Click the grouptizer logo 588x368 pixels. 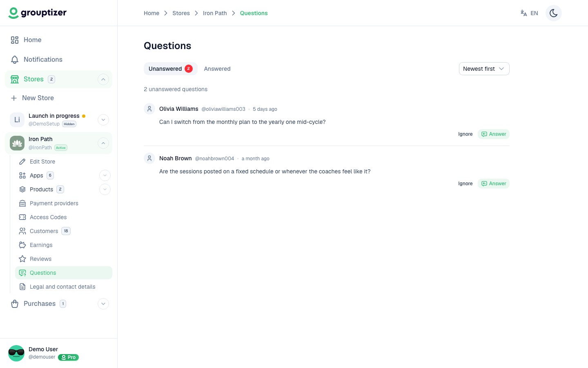tap(37, 13)
